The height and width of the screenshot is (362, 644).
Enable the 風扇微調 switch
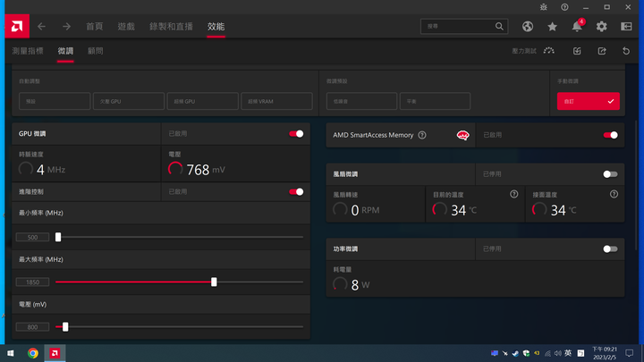pyautogui.click(x=610, y=174)
